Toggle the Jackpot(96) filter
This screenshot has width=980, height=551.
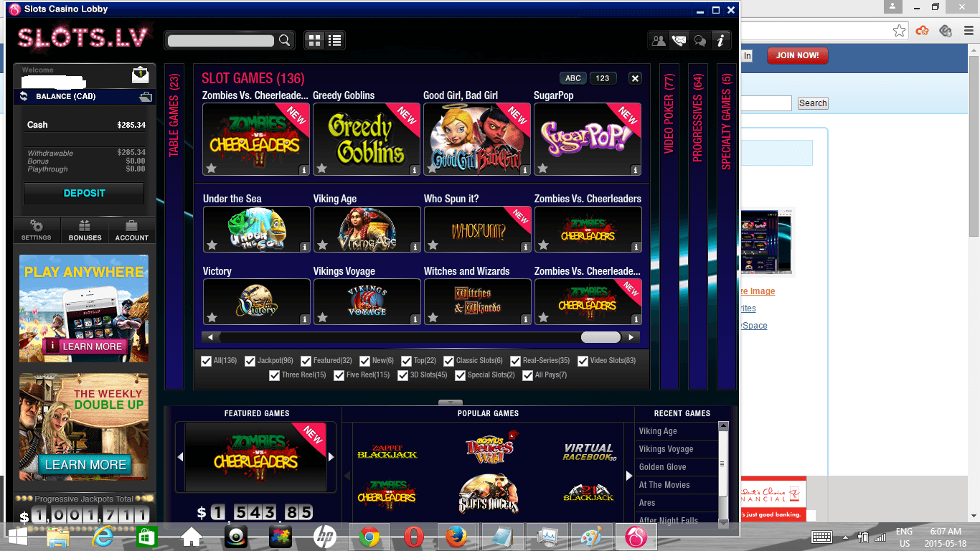[x=250, y=361]
